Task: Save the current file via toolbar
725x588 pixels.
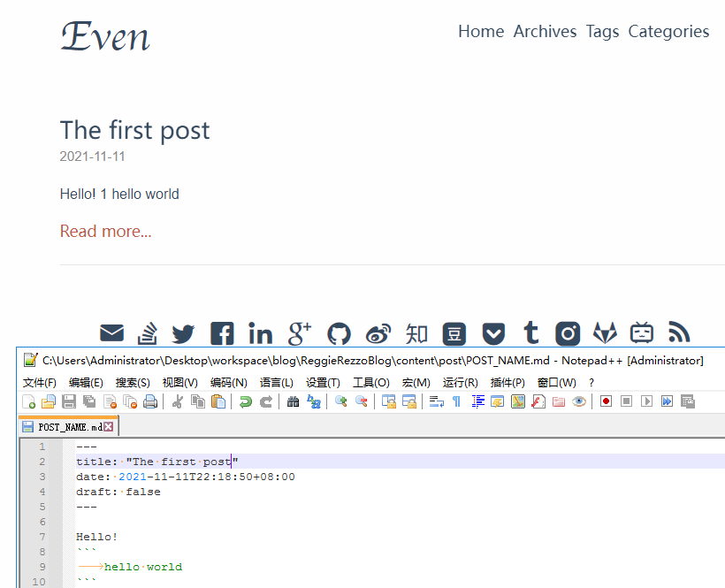Action: click(x=69, y=401)
